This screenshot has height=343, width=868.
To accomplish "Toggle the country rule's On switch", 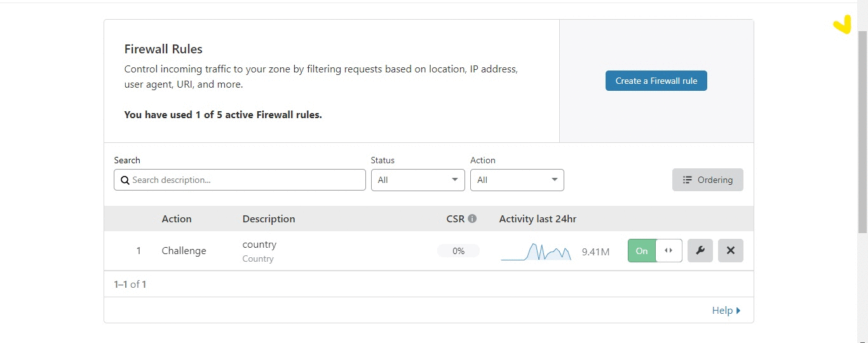I will tap(642, 251).
